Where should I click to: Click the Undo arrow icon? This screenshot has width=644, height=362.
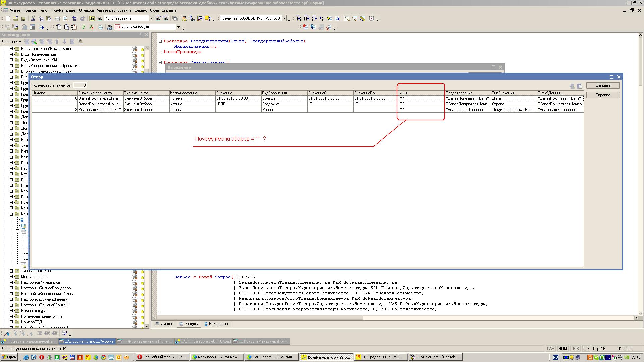[x=74, y=19]
